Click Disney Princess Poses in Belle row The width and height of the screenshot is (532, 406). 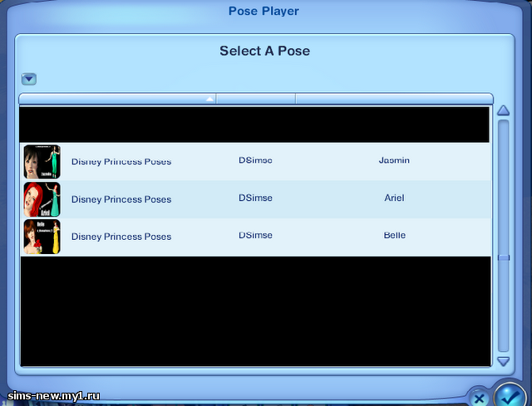121,237
